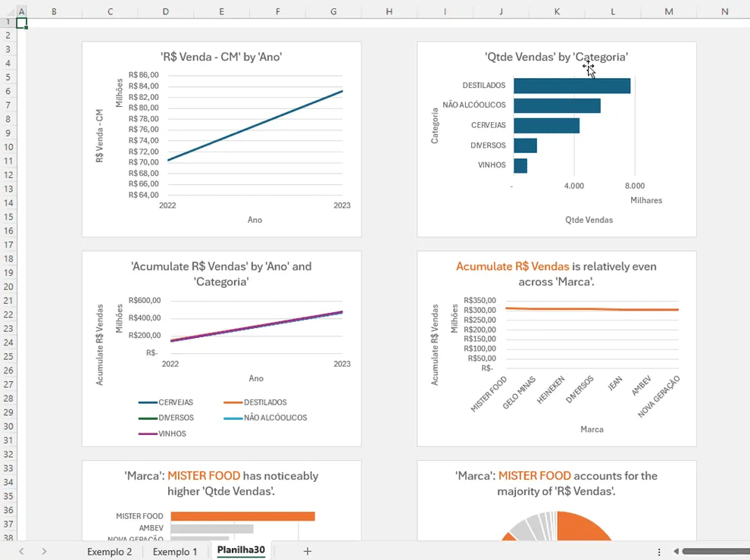This screenshot has width=750, height=560.
Task: Select the 'R$ Venda - CM' by 'Ano' chart title
Action: click(221, 57)
